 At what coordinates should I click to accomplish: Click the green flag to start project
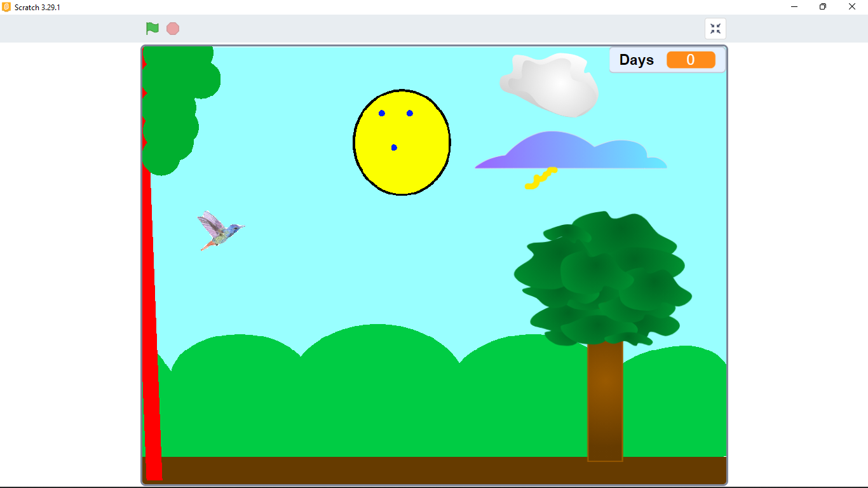152,29
